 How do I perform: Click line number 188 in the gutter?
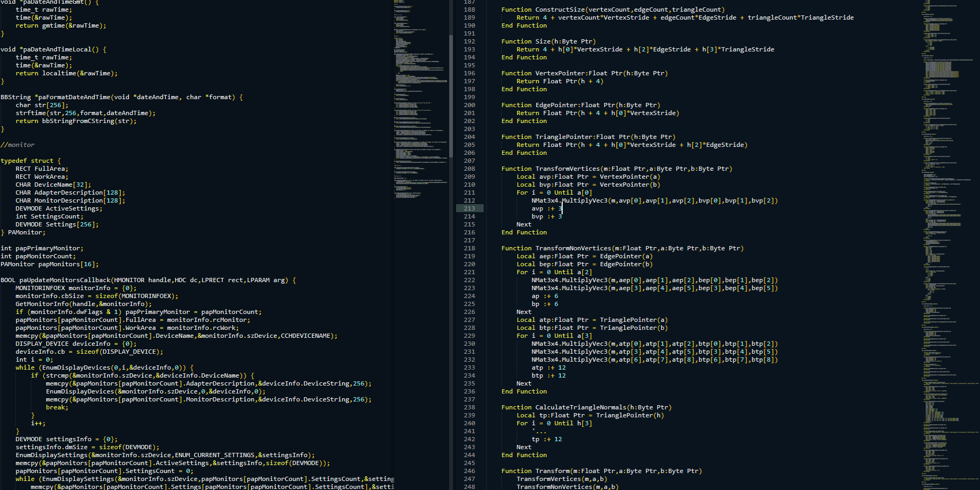coord(469,10)
